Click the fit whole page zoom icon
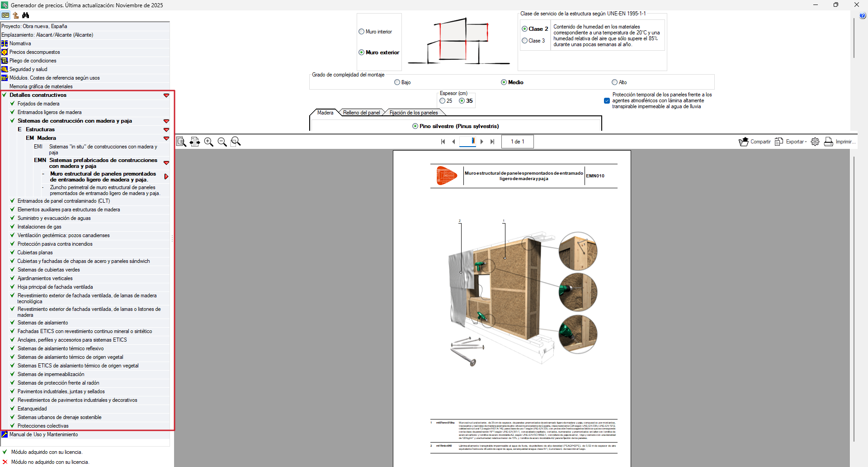868x467 pixels. coord(181,142)
